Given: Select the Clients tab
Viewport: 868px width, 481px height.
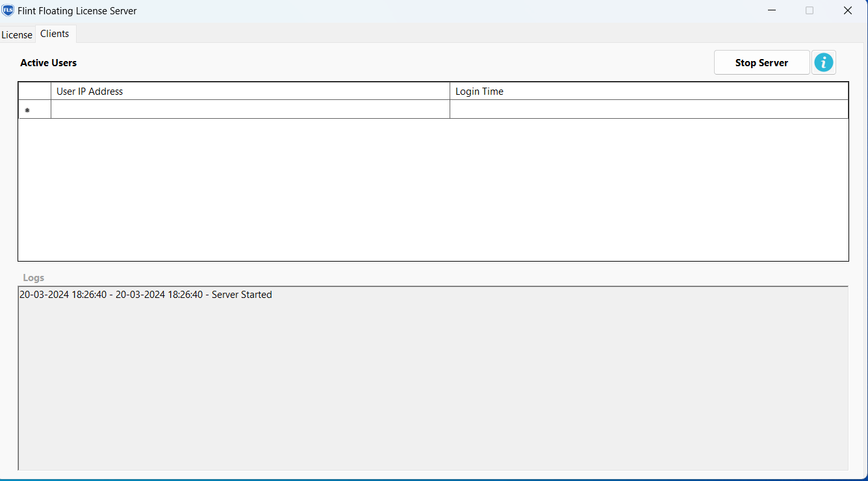Looking at the screenshot, I should [55, 34].
